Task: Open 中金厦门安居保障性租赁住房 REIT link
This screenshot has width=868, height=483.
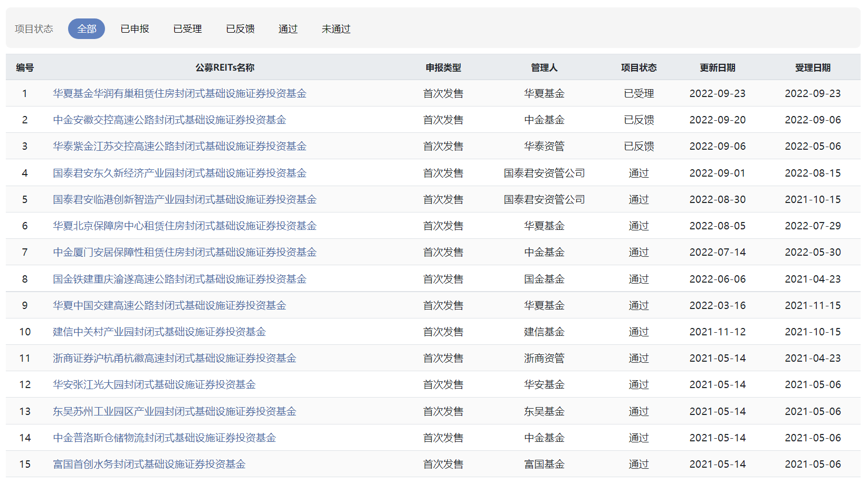Action: 185,252
